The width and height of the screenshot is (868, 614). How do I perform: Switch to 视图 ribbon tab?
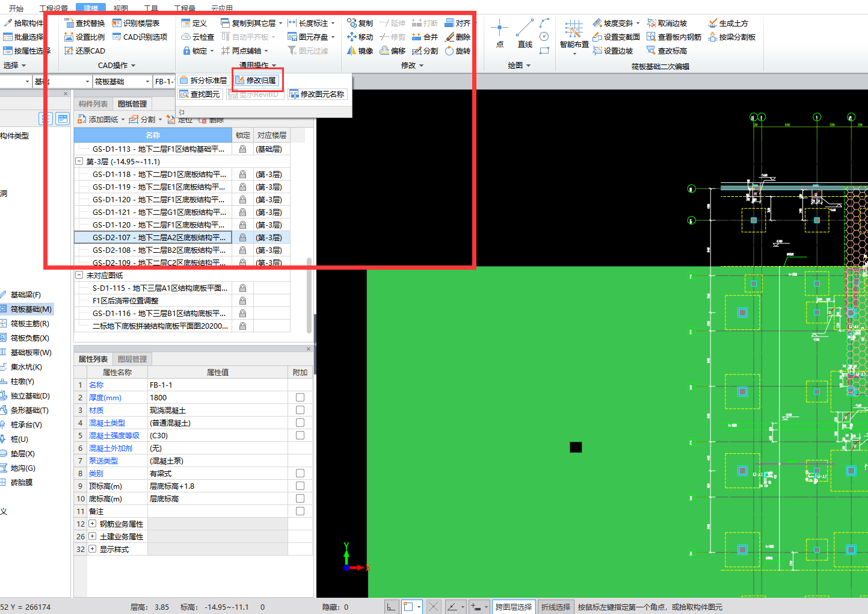(x=121, y=8)
